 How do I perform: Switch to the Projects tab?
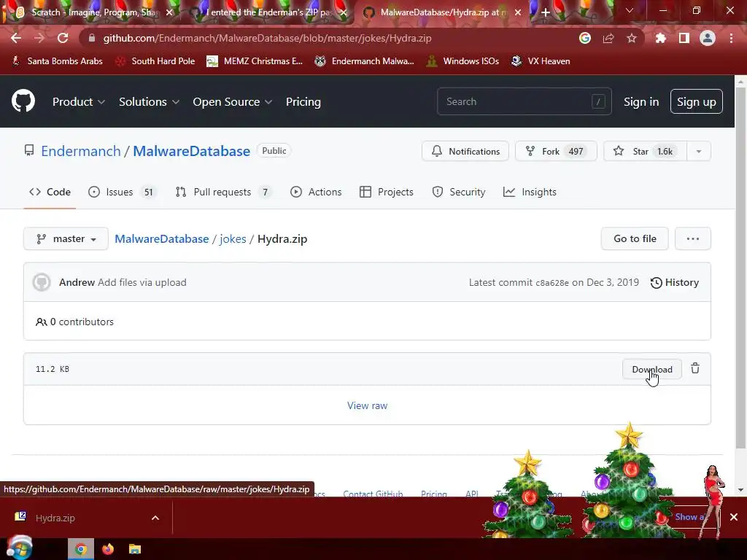pos(387,192)
